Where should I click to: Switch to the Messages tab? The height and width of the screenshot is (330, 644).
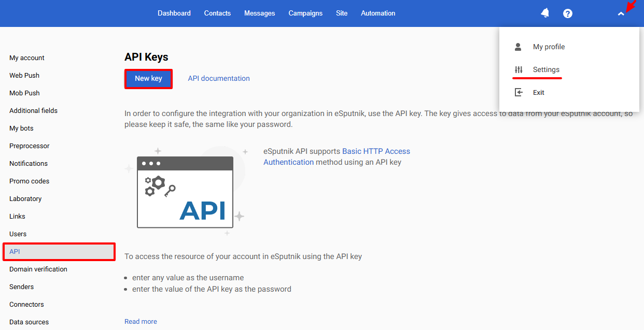260,13
